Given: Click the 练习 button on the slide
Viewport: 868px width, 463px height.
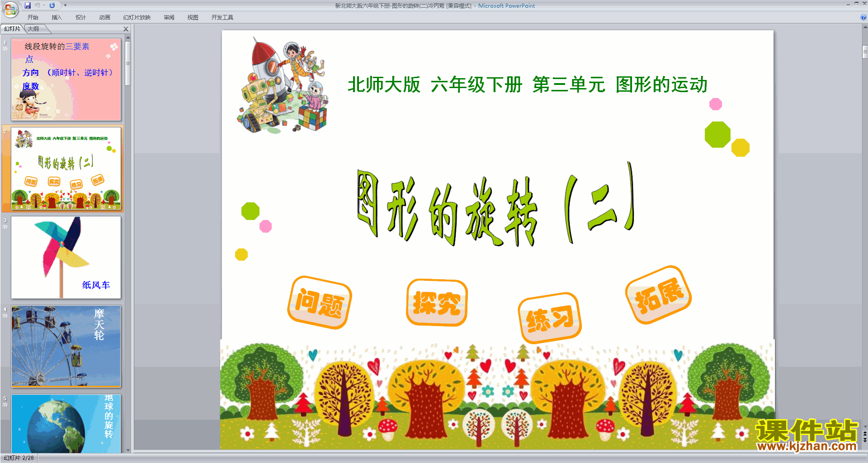Looking at the screenshot, I should [550, 318].
